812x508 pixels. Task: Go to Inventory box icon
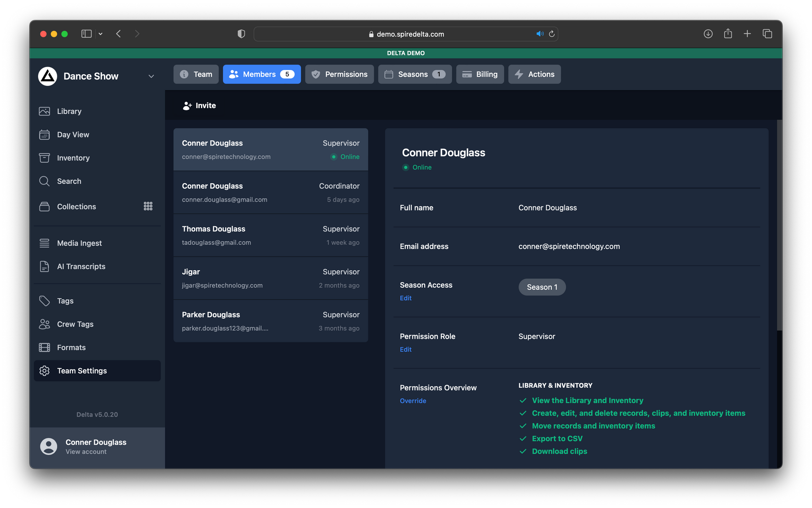[44, 158]
